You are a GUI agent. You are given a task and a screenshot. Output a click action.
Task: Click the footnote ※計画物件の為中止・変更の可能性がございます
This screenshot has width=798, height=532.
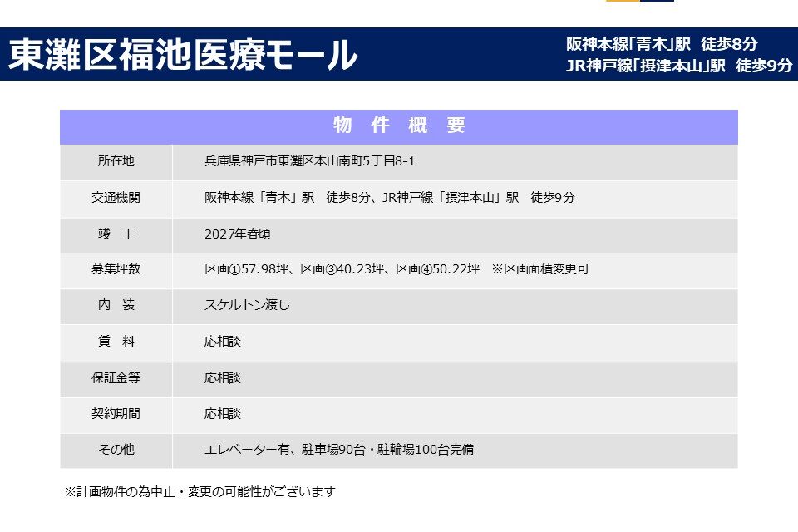click(x=199, y=492)
